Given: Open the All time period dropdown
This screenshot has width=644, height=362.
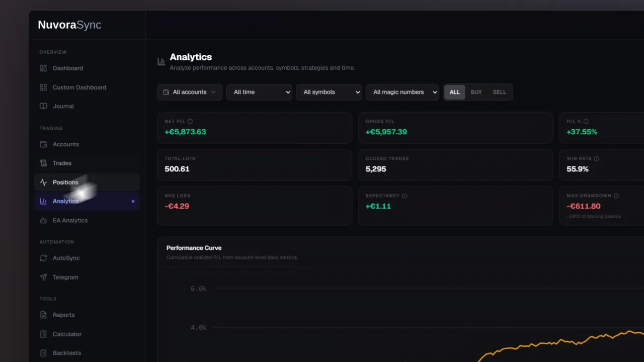Looking at the screenshot, I should point(259,92).
